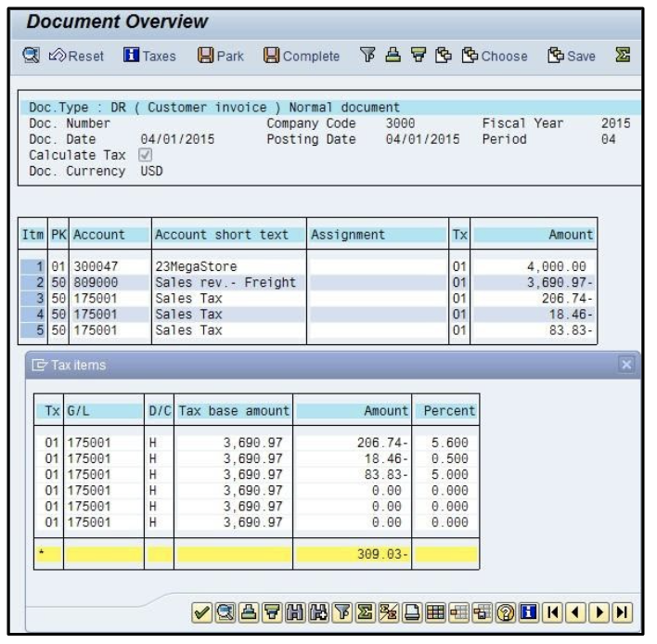Click the Save layout button

coord(571,57)
